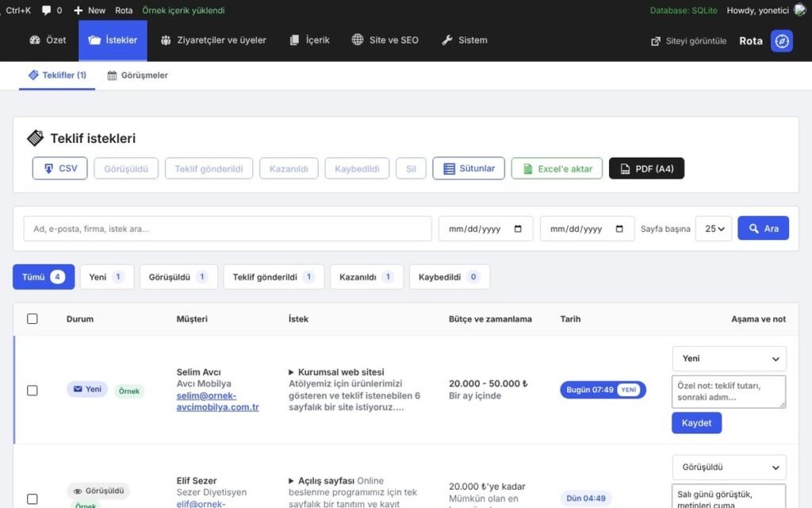Open the Sayfa başına 25 dropdown
This screenshot has width=812, height=508.
(x=714, y=229)
